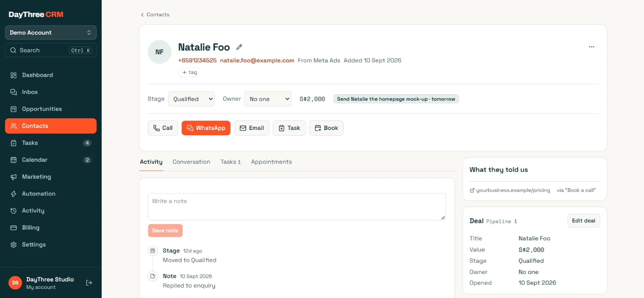Click the Search box in the sidebar

[x=51, y=50]
